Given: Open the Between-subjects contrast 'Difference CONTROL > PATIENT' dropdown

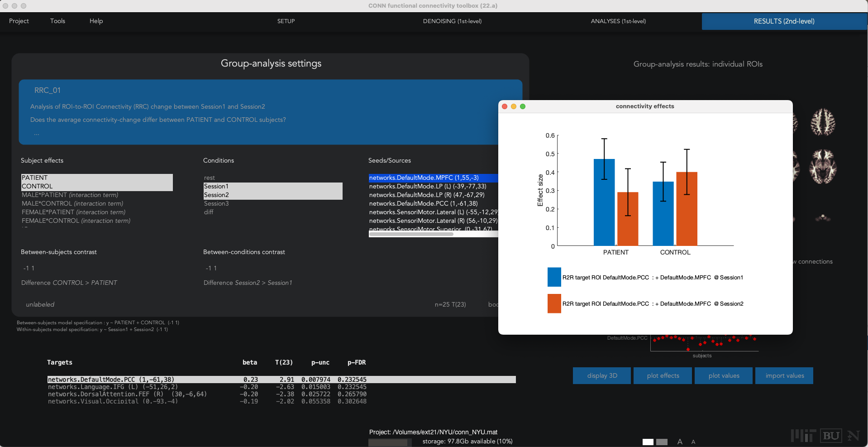Looking at the screenshot, I should (x=69, y=283).
